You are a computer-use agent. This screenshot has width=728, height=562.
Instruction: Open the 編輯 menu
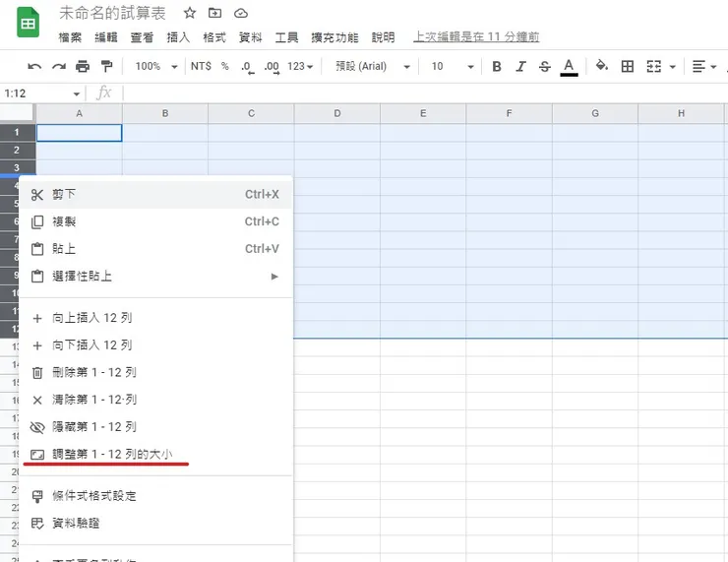pyautogui.click(x=106, y=37)
